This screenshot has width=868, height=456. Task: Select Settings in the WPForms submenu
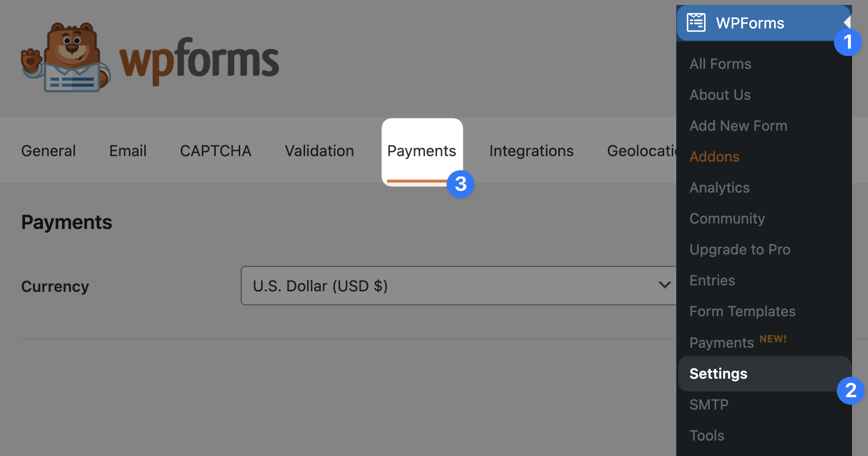tap(718, 374)
